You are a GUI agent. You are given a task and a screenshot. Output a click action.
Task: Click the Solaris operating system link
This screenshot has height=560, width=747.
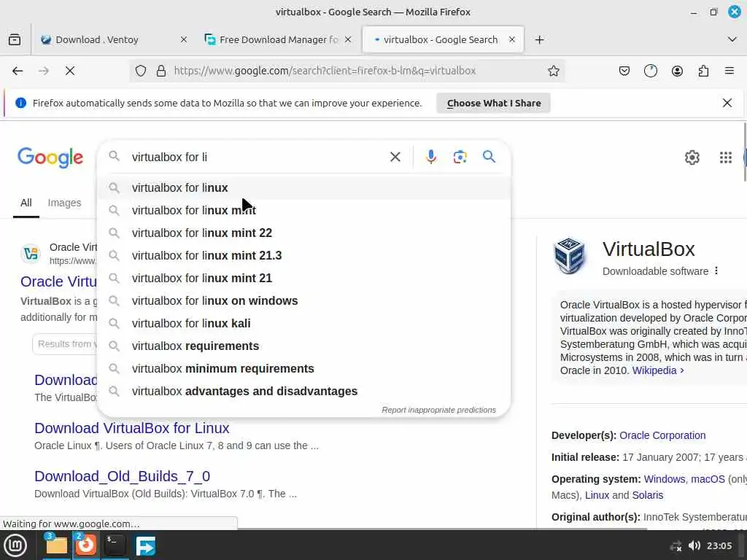[x=648, y=495]
